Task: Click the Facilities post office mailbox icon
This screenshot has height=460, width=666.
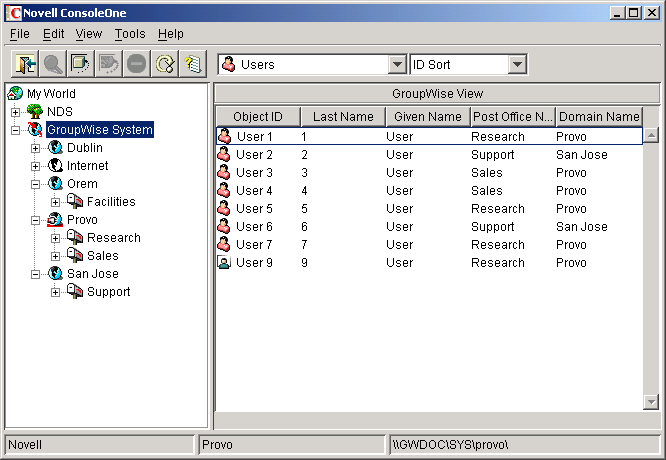Action: coord(75,202)
